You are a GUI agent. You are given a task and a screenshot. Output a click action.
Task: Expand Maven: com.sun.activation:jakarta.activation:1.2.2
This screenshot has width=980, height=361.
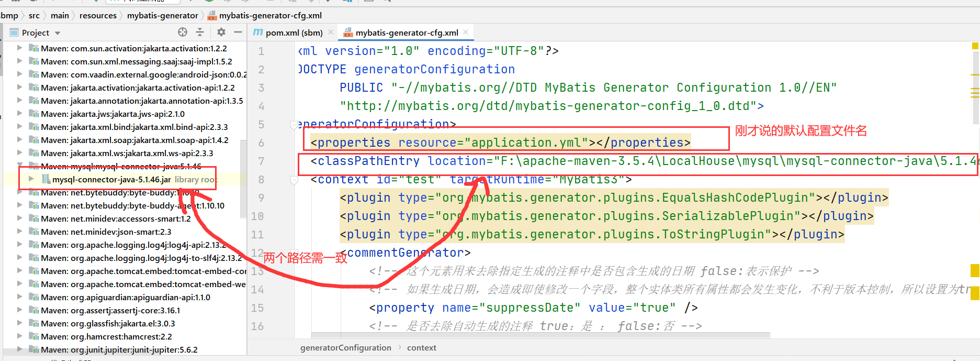(19, 48)
